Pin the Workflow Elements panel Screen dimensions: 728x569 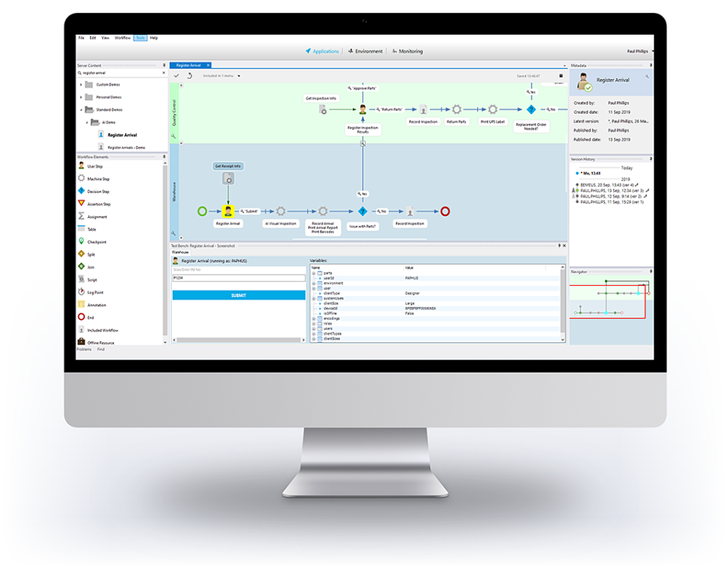click(165, 156)
